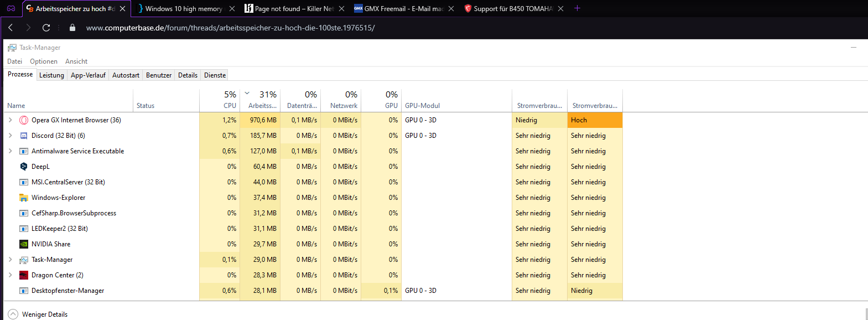Switch to the Details tab

[188, 75]
